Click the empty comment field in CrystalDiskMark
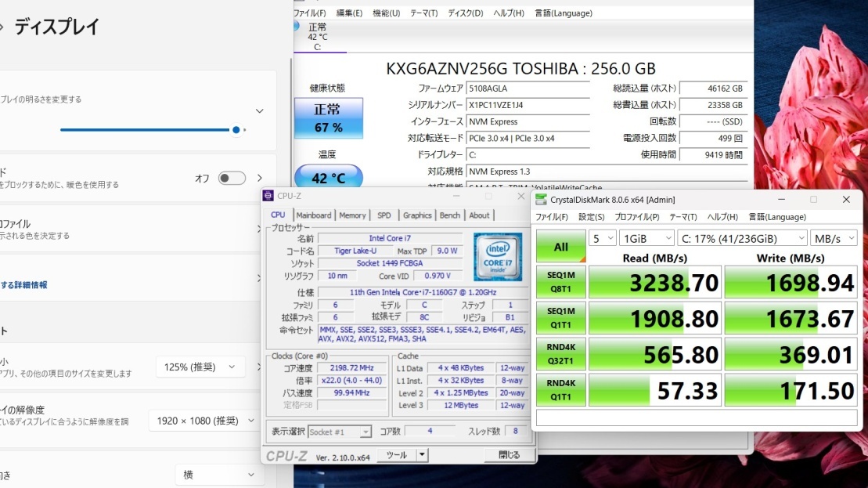Viewport: 868px width, 488px height. 697,418
